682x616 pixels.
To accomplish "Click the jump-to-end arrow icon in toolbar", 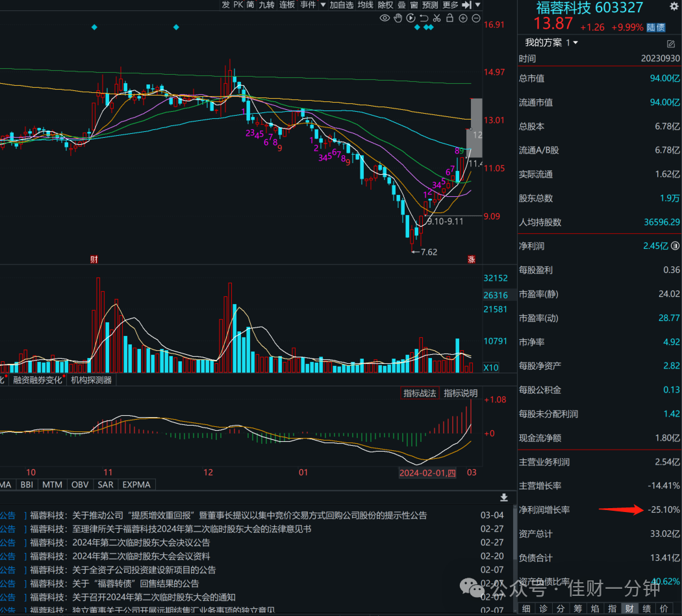I will 467,5.
